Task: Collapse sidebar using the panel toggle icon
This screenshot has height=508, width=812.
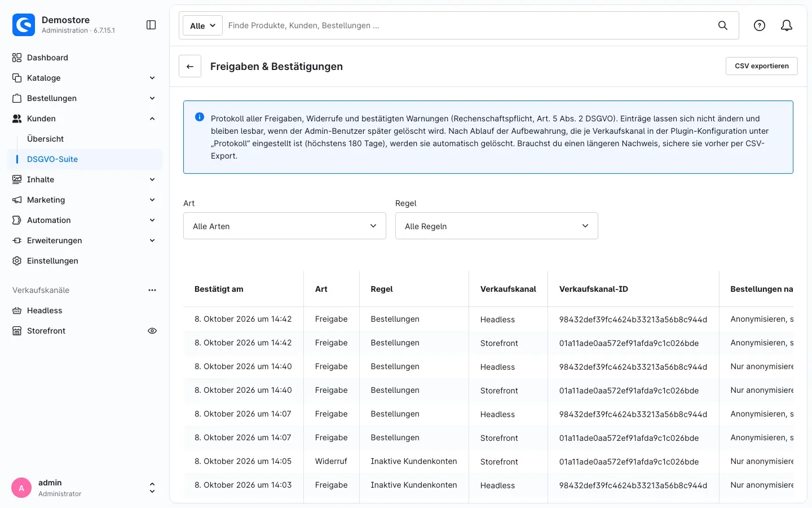Action: (x=151, y=25)
